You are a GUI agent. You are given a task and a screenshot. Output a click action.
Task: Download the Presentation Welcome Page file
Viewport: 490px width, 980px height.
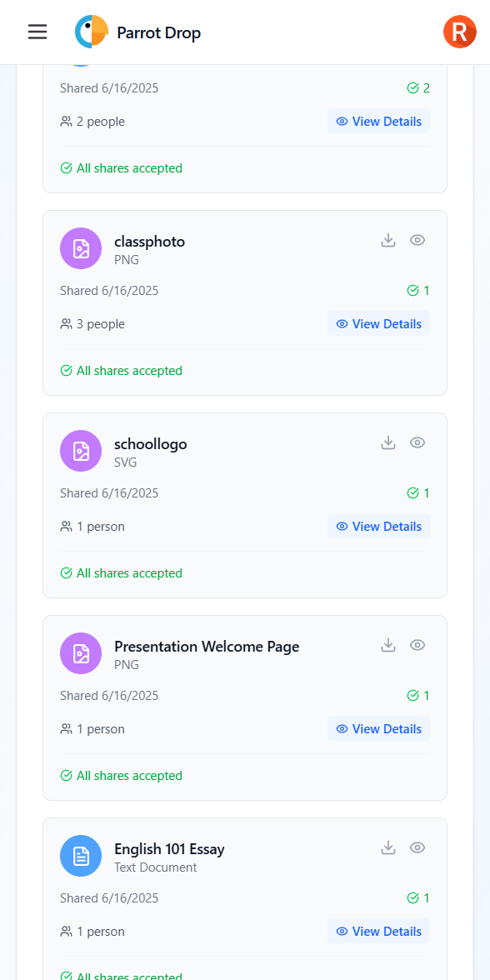pos(388,645)
